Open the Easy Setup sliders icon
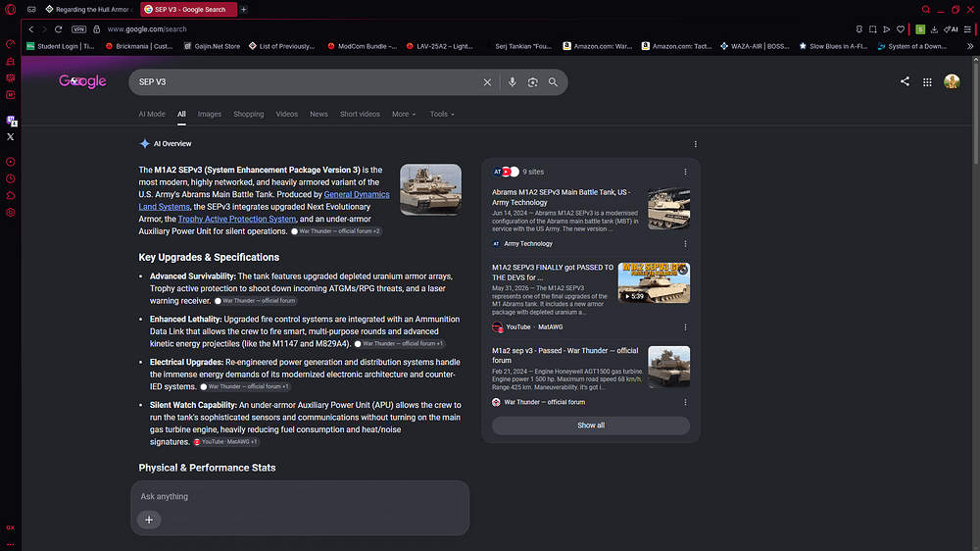Image resolution: width=980 pixels, height=551 pixels. 967,29
